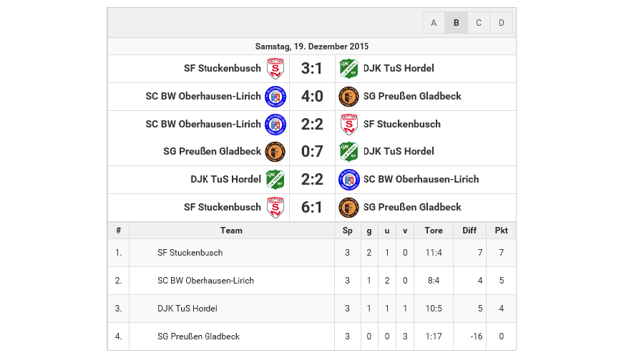Click SF Stuckenbusch logo in the 3:1 match
Image resolution: width=644 pixels, height=358 pixels.
point(275,69)
